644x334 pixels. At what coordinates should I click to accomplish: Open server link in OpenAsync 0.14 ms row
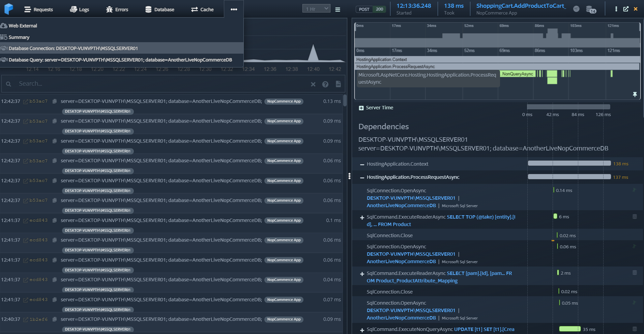tap(411, 198)
